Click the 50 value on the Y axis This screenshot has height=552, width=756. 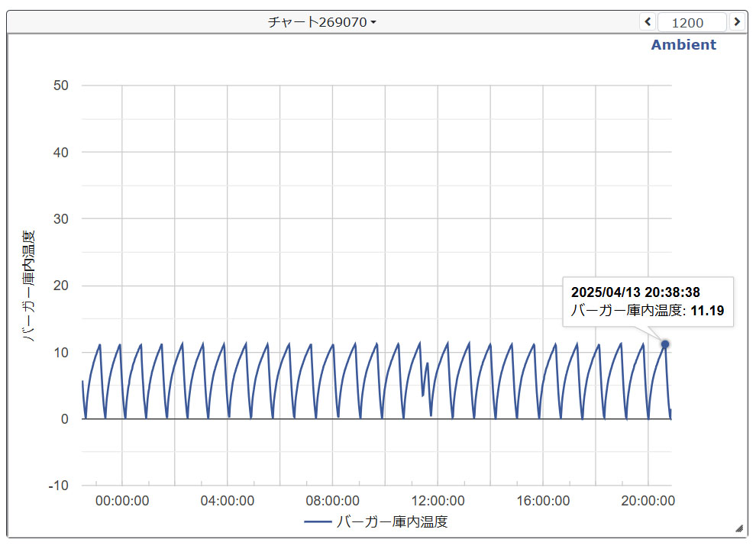(x=61, y=86)
